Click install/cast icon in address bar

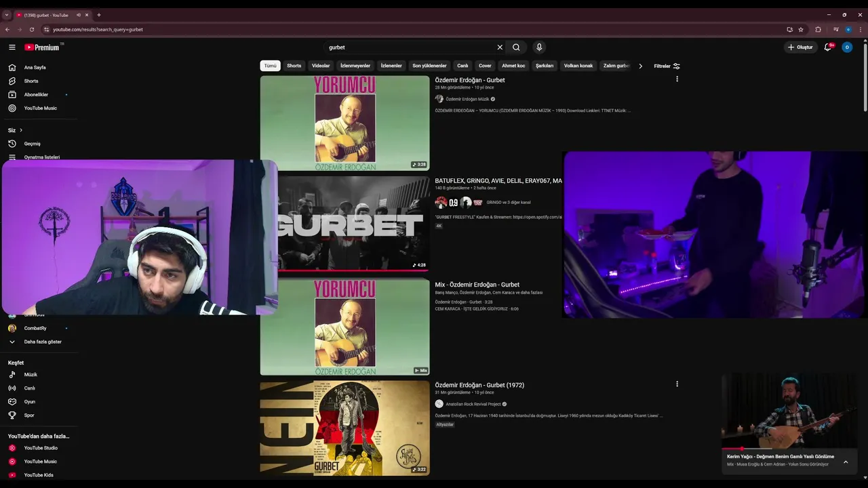789,30
